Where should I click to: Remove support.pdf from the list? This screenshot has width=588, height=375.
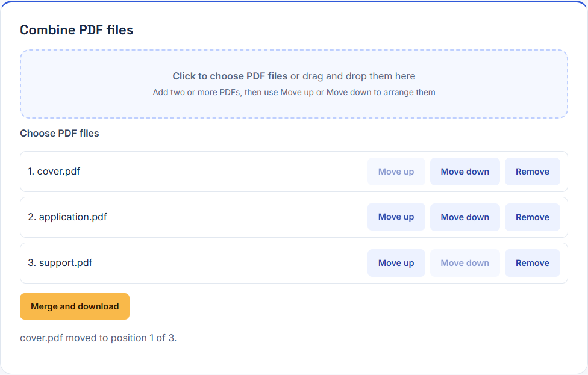pyautogui.click(x=532, y=263)
